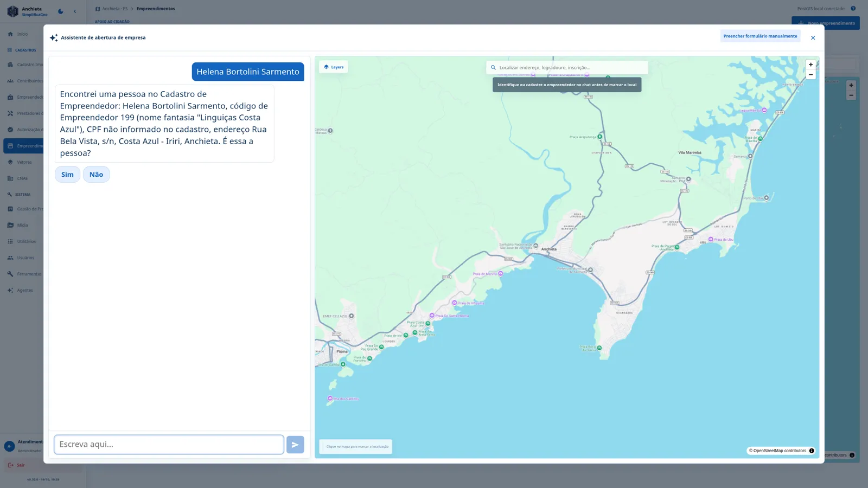Open the info icon beside OpenStreetMap attribution
The height and width of the screenshot is (488, 868).
812,451
